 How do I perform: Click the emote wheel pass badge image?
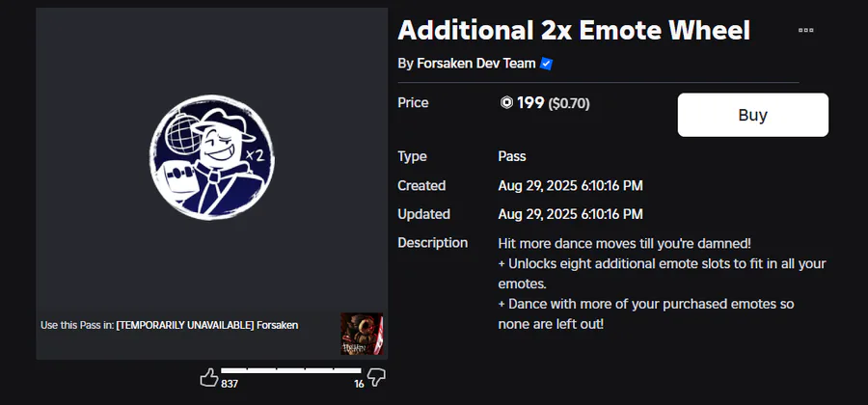point(212,157)
